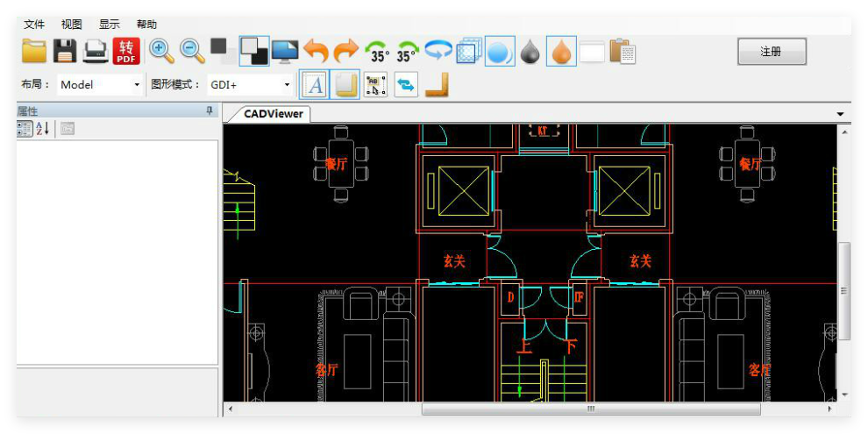Click the blue monitor display icon
Viewport: 868px width, 434px height.
285,52
